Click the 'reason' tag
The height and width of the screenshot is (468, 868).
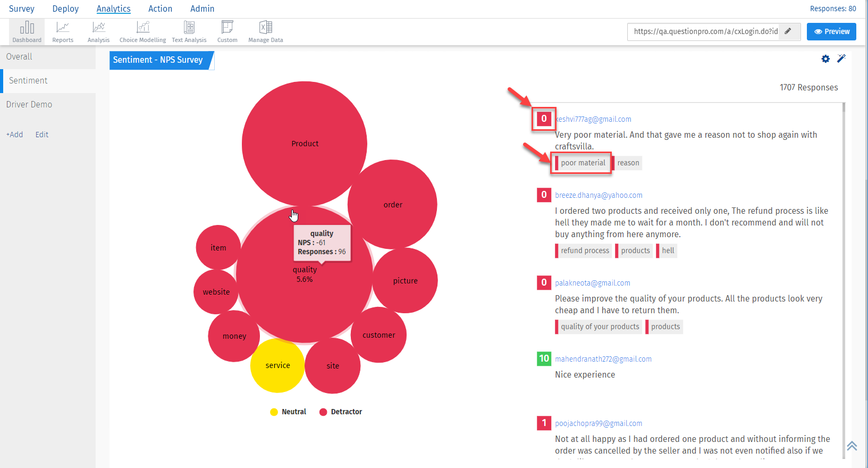[x=627, y=163]
